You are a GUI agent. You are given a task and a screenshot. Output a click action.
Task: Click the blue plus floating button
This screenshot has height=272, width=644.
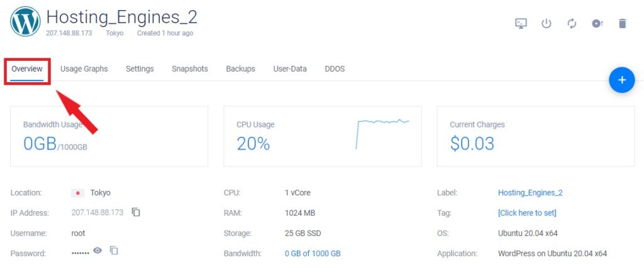(622, 80)
